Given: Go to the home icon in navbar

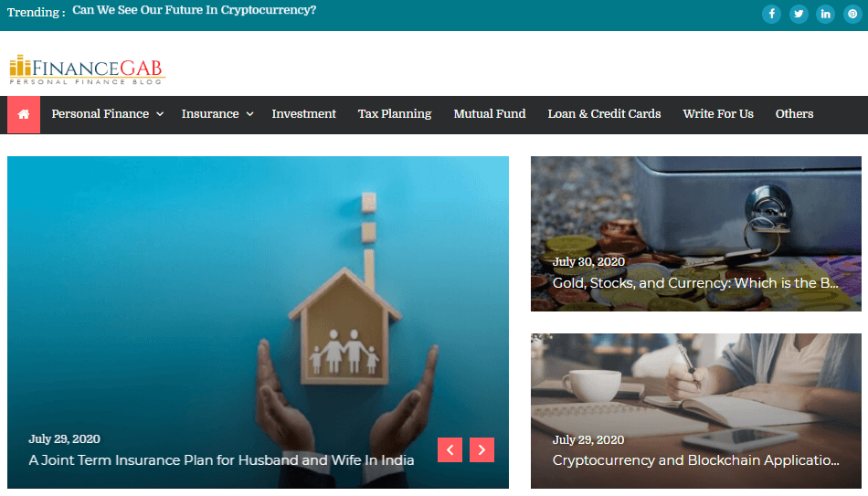Looking at the screenshot, I should coord(23,114).
